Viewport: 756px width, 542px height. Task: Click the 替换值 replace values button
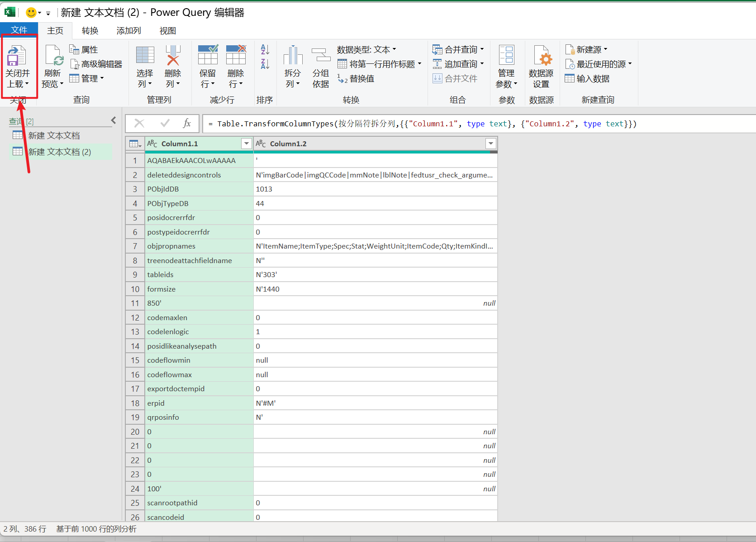(356, 79)
